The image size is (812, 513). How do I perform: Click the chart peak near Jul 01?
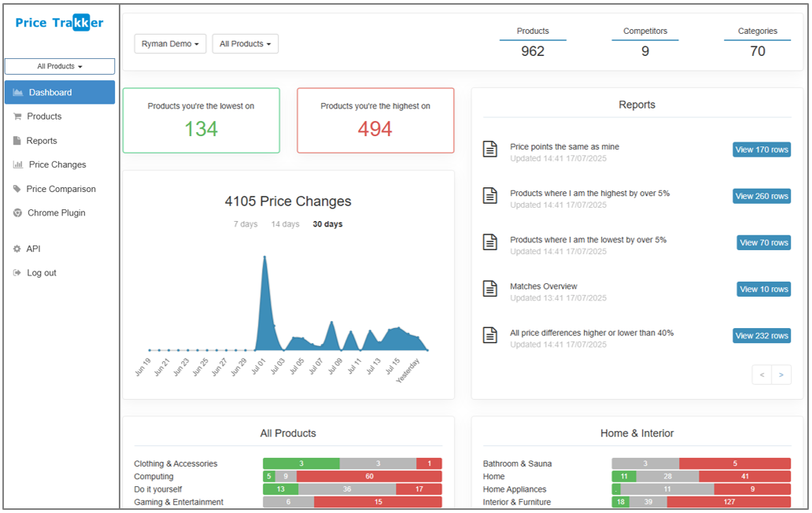[x=264, y=257]
